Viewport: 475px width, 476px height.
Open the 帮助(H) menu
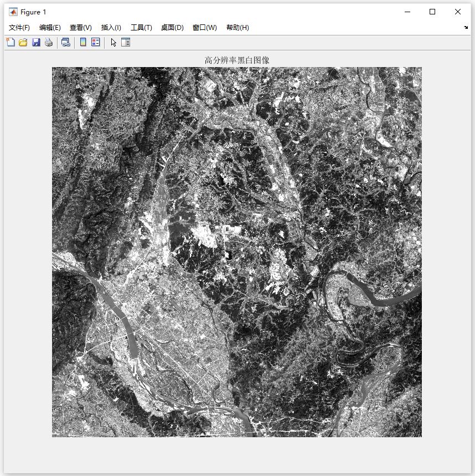[237, 28]
